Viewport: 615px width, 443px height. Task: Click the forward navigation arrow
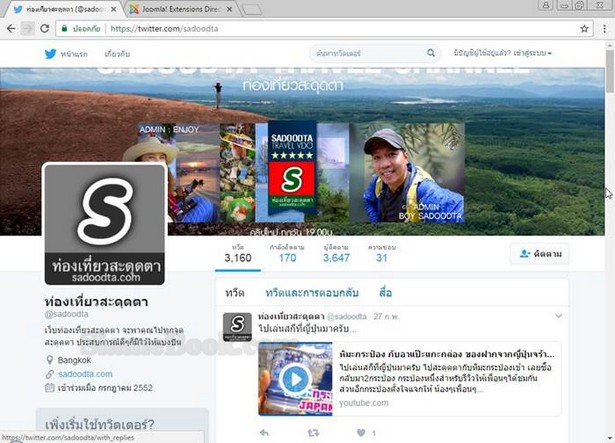pos(27,29)
